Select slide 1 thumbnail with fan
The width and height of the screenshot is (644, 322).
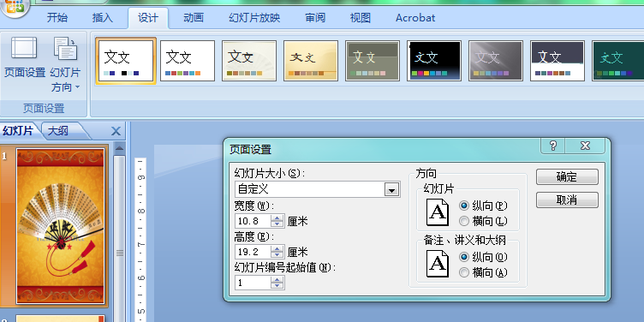coord(60,226)
